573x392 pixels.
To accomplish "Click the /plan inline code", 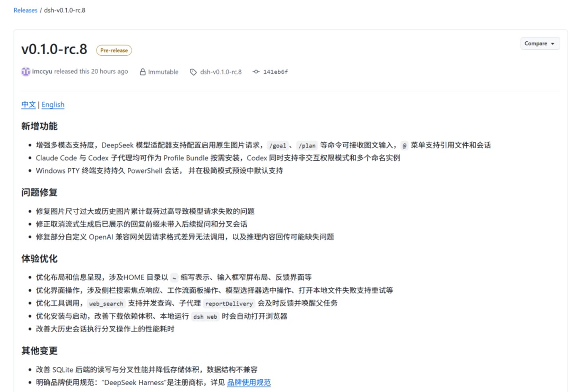I will (307, 146).
